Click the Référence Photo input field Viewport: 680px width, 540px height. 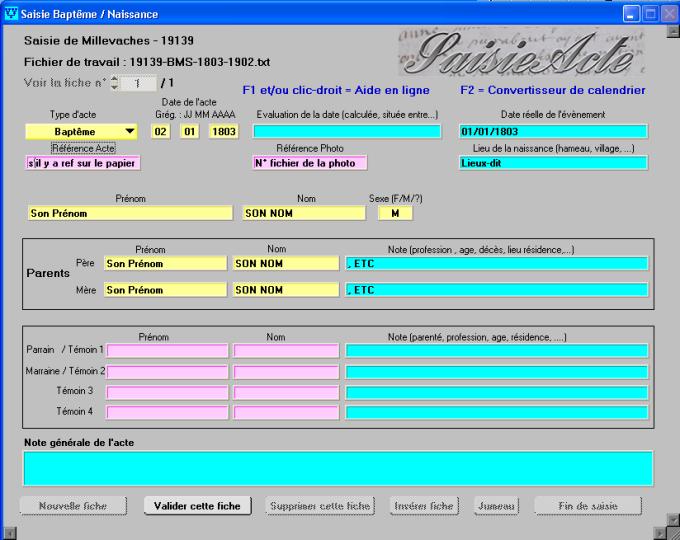(x=310, y=163)
